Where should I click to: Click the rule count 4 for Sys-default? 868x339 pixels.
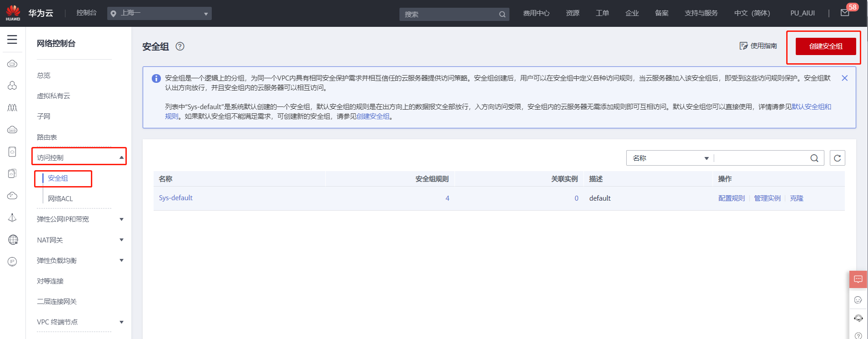[x=447, y=198]
